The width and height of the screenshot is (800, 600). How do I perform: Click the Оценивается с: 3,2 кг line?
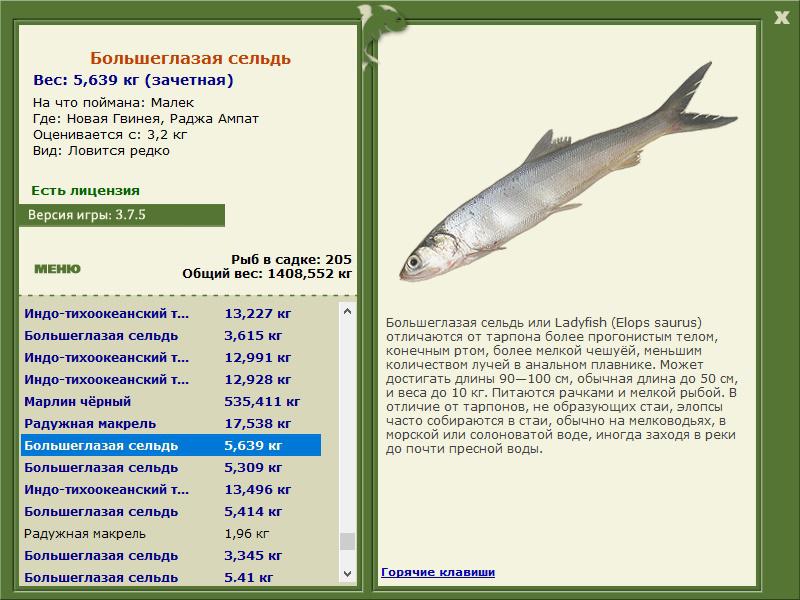tap(110, 135)
